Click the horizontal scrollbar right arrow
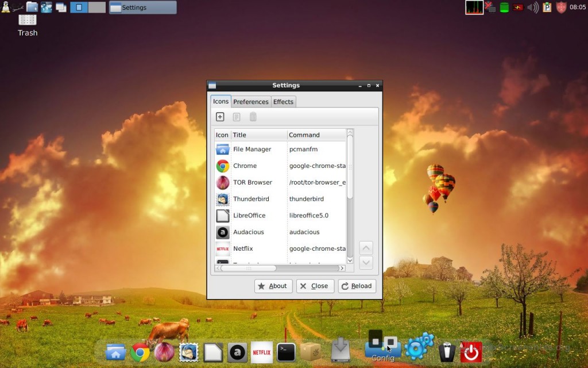This screenshot has width=588, height=368. 342,268
